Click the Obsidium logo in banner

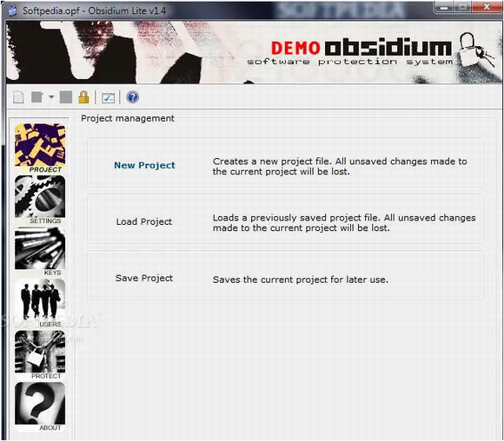388,48
